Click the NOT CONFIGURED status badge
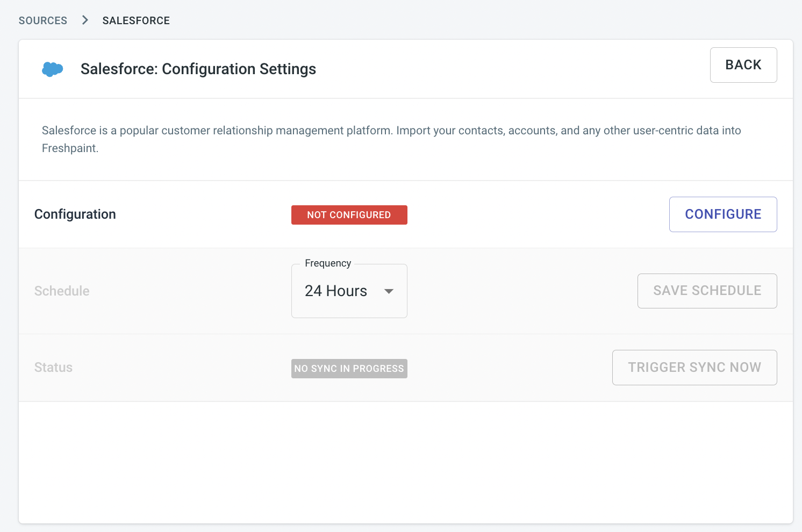802x532 pixels. (349, 215)
